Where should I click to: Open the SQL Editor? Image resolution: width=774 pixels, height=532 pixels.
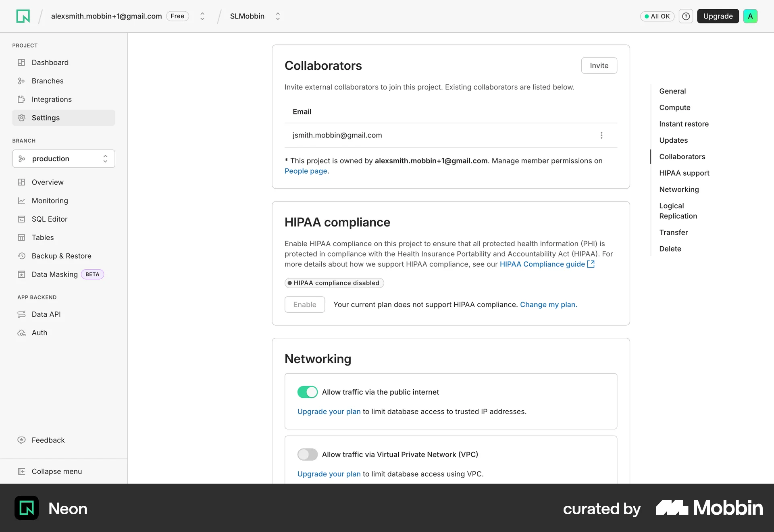(x=64, y=219)
